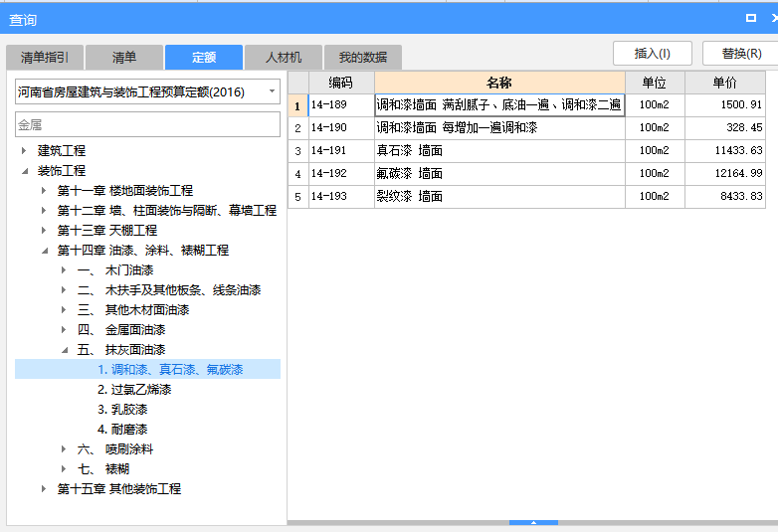This screenshot has width=778, height=532.
Task: Select 2. 过氯乙烯漆 tree item
Action: 134,389
